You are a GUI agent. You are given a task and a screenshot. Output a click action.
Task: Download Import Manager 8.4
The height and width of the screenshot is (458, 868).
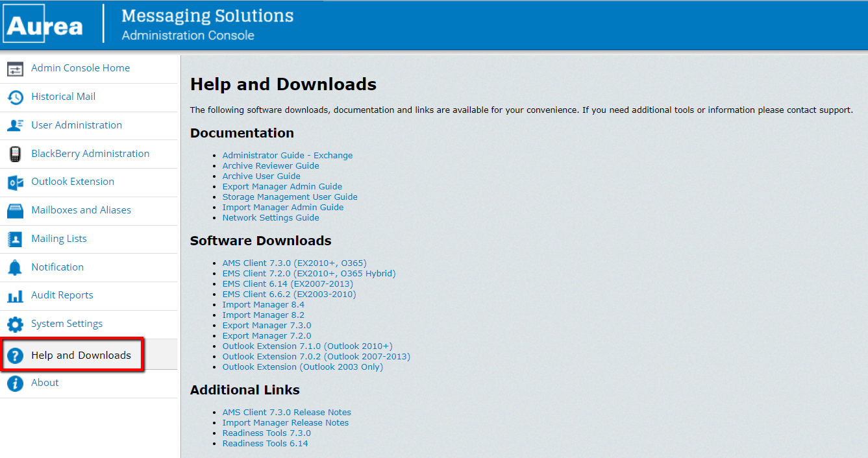pyautogui.click(x=264, y=305)
